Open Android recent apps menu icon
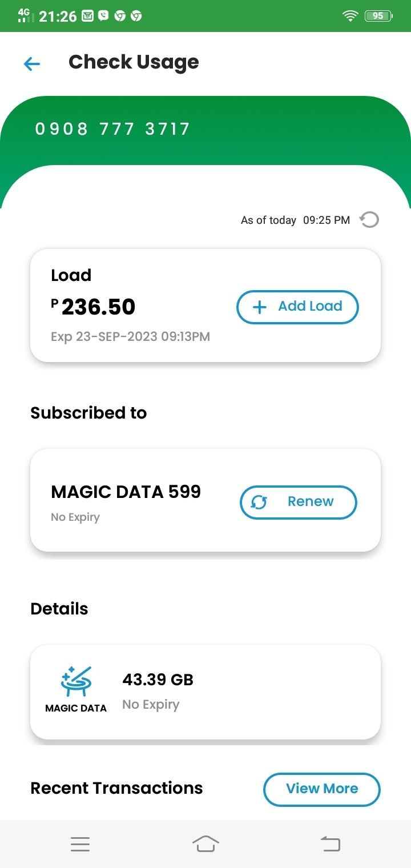411x868 pixels. click(80, 844)
